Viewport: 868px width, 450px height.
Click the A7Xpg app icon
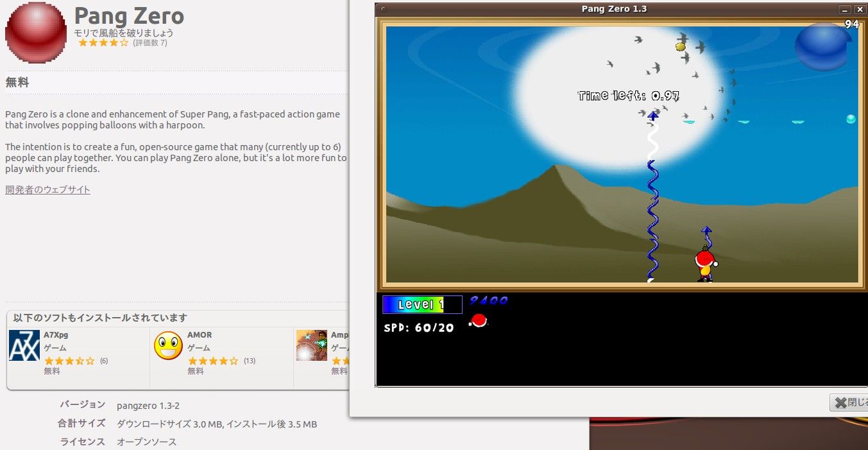24,345
